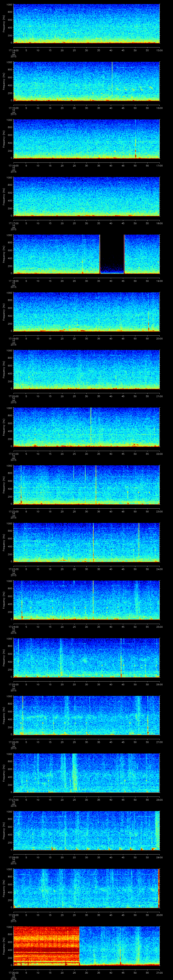Click the 17:25:00 start time label
The image size is (173, 980).
13,684
